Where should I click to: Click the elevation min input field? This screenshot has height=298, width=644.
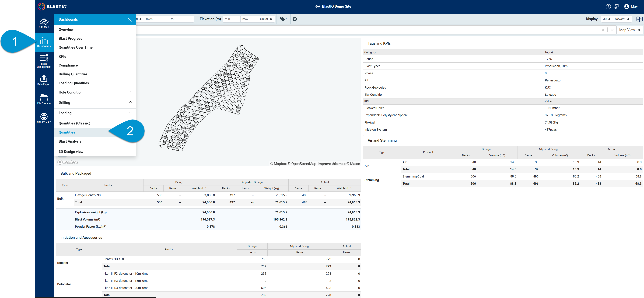231,19
